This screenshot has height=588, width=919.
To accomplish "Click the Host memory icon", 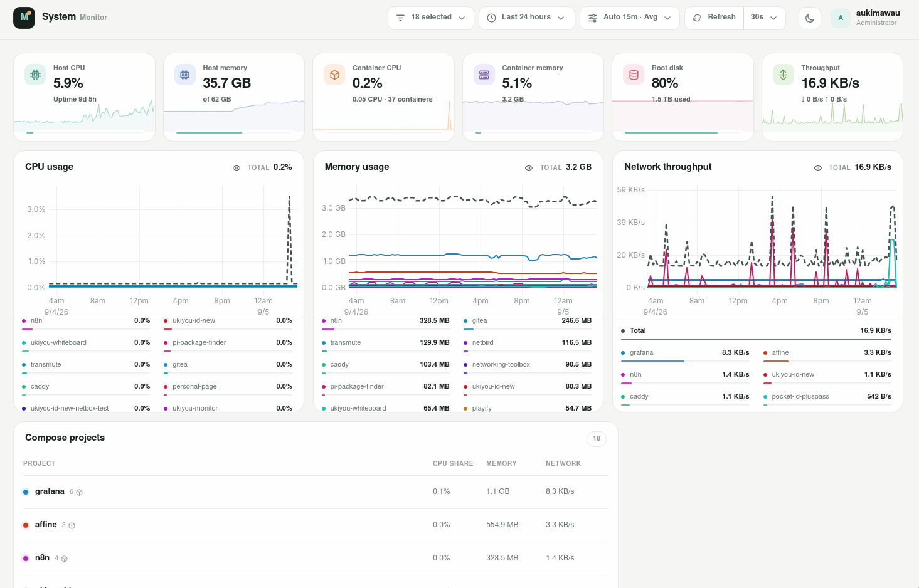I will [184, 75].
